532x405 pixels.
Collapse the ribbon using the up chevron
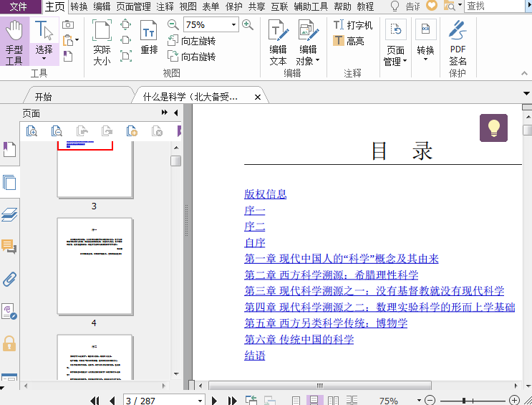(525, 73)
